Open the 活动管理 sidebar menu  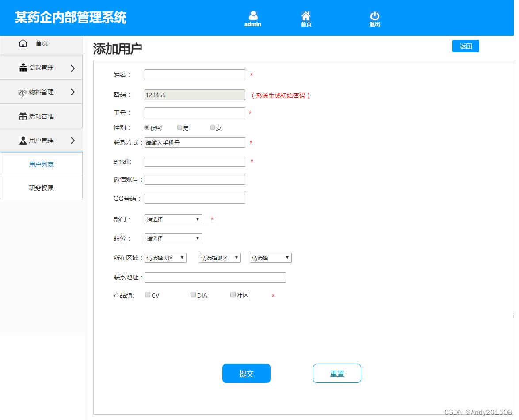click(42, 116)
